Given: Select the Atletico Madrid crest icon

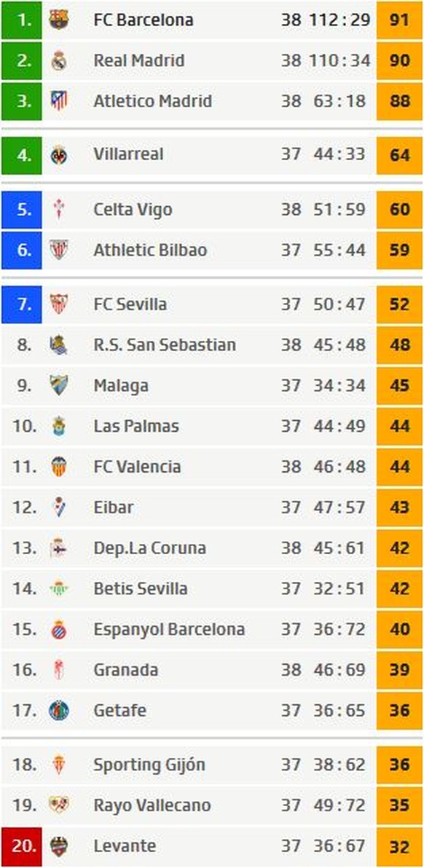Looking at the screenshot, I should (59, 100).
